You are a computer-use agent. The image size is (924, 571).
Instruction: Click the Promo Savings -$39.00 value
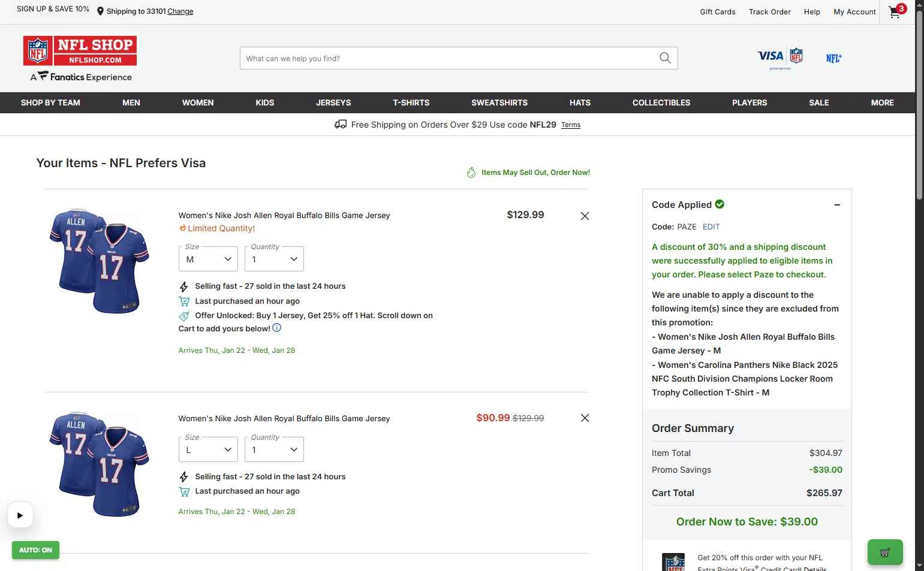pos(826,470)
